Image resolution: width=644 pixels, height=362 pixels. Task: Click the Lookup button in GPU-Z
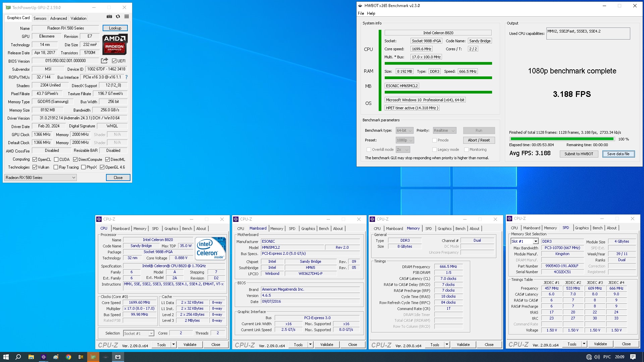(115, 28)
